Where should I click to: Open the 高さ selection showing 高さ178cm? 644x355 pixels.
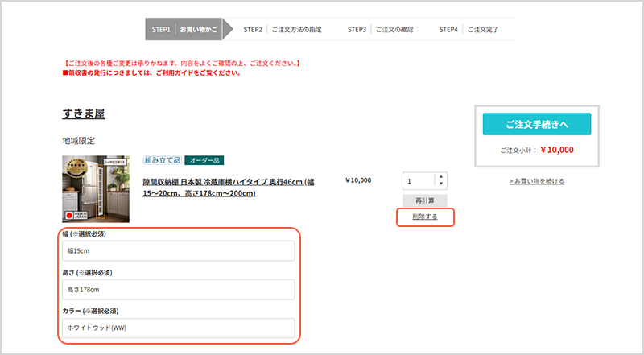point(179,290)
